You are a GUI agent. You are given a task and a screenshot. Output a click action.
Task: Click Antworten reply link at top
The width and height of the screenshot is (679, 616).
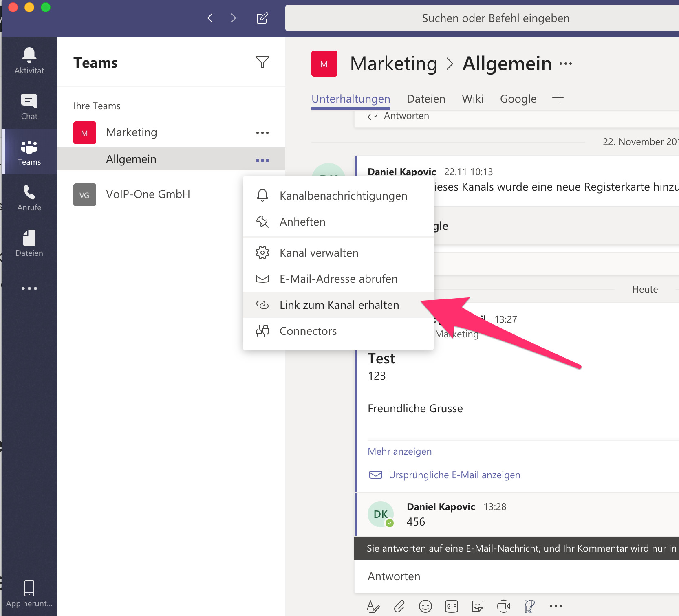click(398, 116)
